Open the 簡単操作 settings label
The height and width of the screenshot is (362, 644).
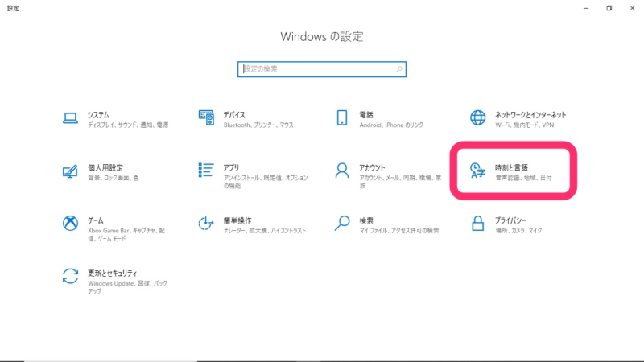tap(237, 220)
